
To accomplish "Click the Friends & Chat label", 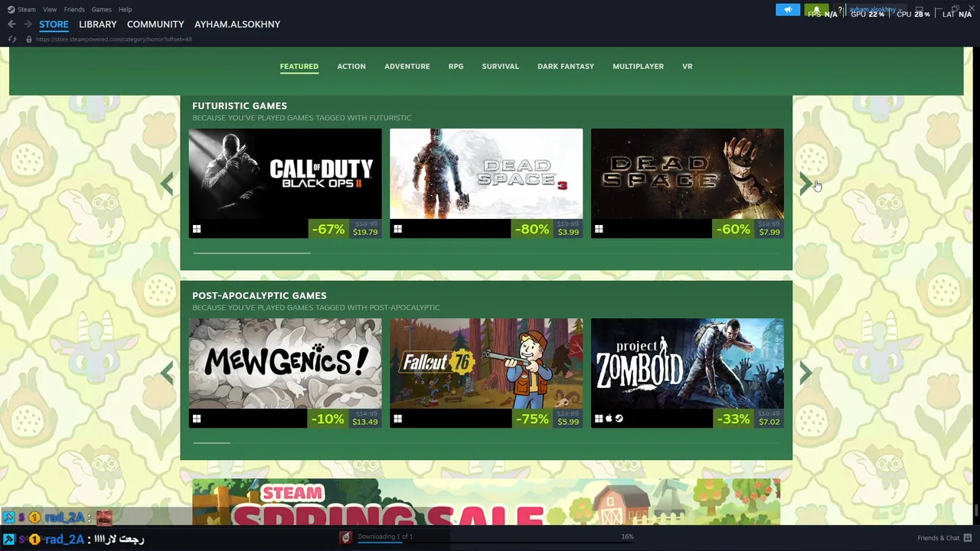I will pos(939,538).
